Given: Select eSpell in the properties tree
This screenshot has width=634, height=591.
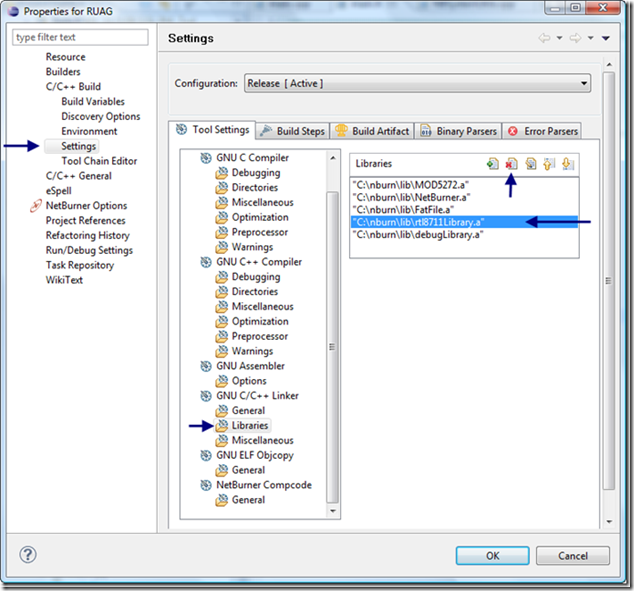Looking at the screenshot, I should point(59,191).
